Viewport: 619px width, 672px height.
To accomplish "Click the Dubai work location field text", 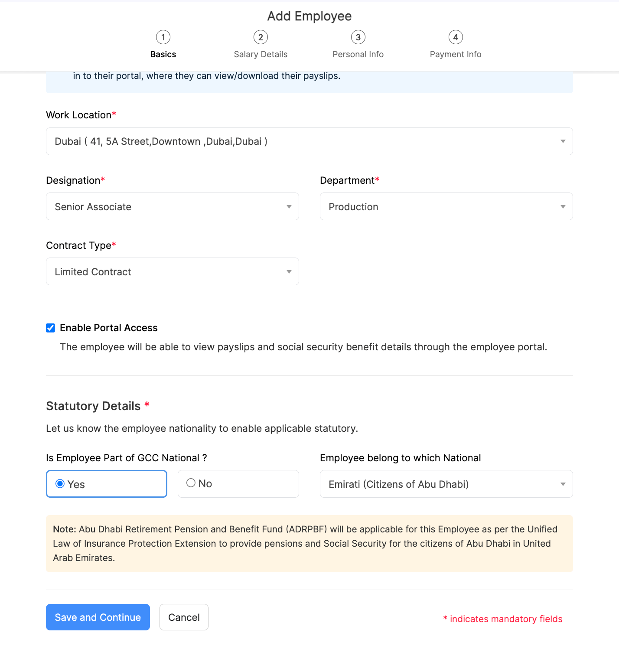I will [161, 141].
